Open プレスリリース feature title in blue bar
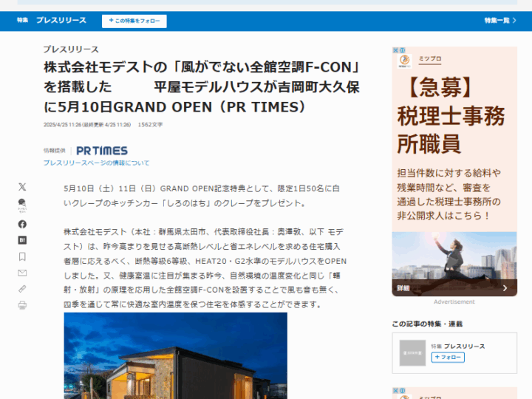The image size is (532, 399). point(61,21)
